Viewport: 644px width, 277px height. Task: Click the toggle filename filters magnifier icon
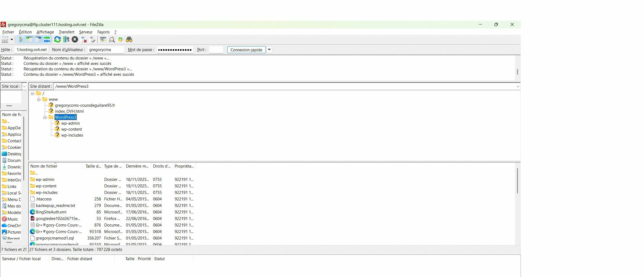point(112,40)
